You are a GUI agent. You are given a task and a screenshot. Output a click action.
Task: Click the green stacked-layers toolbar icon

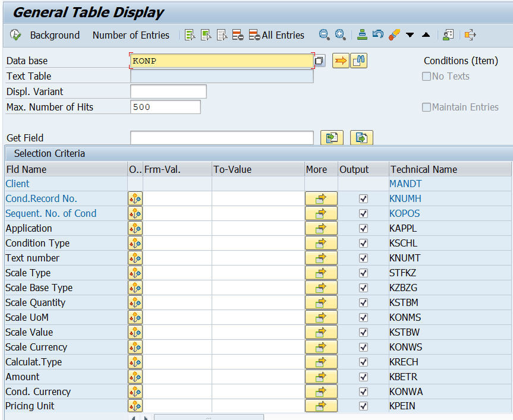[362, 34]
